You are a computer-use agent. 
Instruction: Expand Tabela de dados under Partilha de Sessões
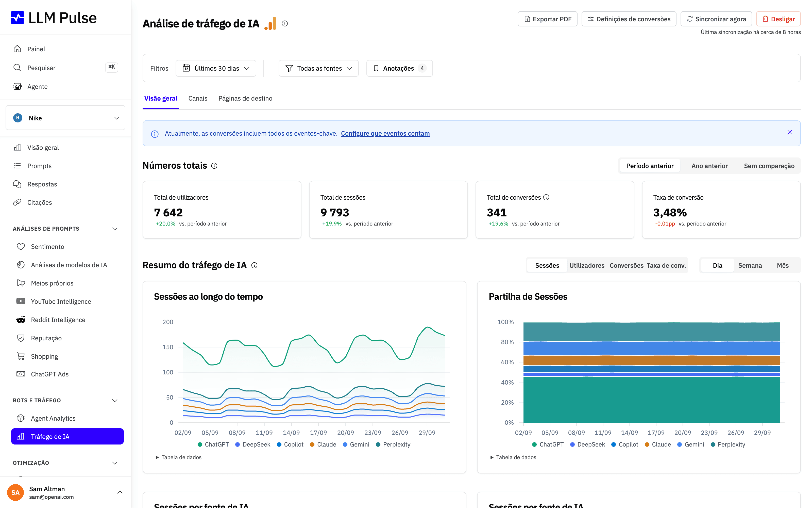click(x=513, y=457)
